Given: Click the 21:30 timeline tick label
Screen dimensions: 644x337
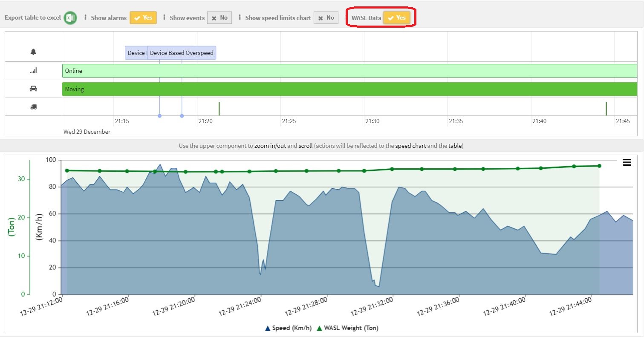Looking at the screenshot, I should pos(372,121).
